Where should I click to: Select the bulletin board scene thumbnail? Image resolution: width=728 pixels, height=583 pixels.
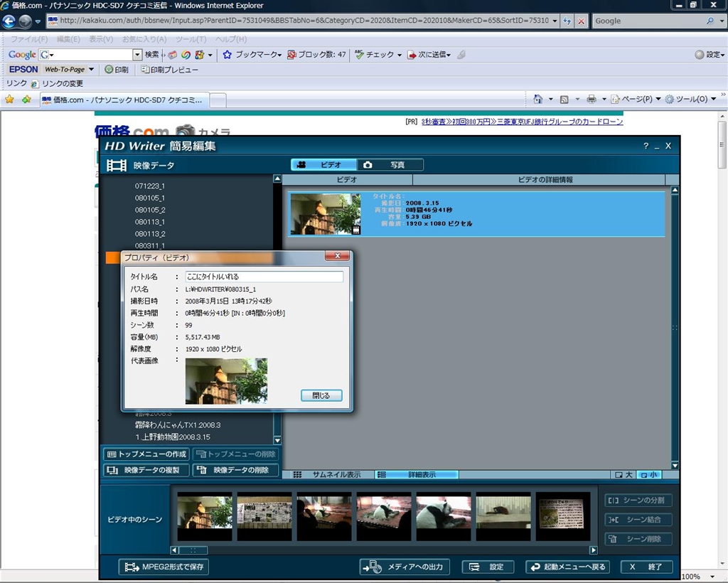(x=264, y=516)
